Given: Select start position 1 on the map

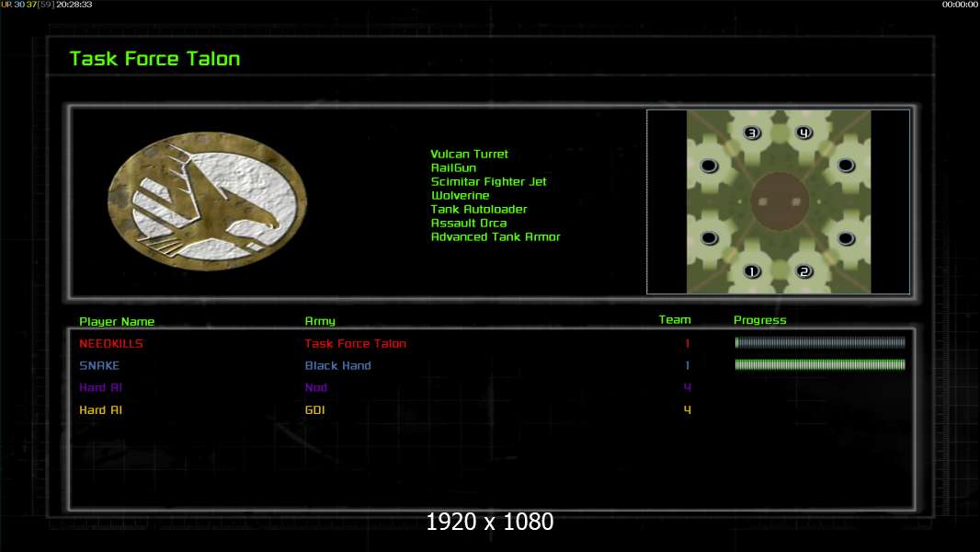Looking at the screenshot, I should (x=752, y=271).
